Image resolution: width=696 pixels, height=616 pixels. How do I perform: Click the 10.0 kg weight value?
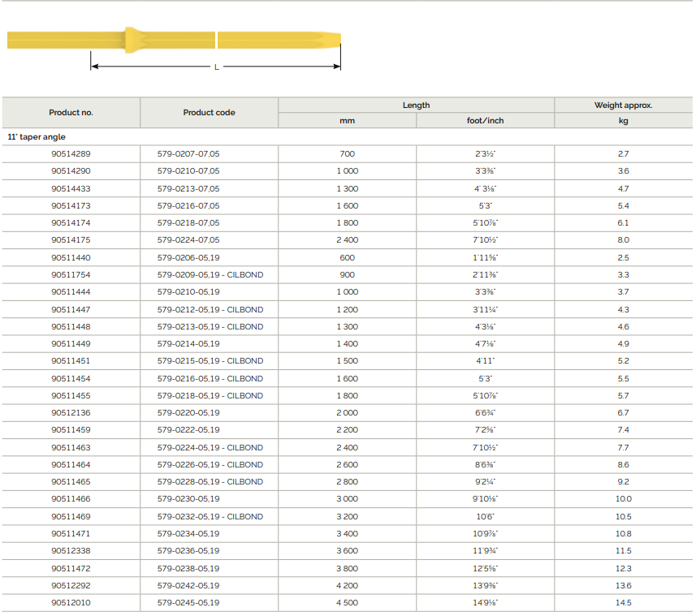pyautogui.click(x=623, y=499)
